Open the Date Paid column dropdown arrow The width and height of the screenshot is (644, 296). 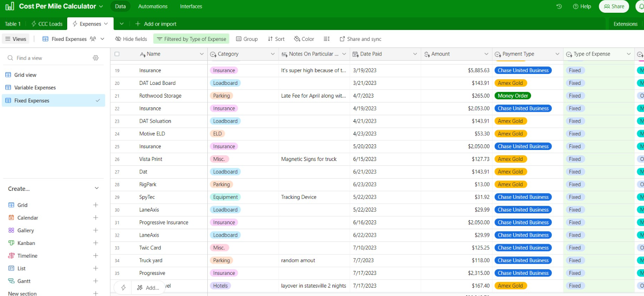pos(415,54)
